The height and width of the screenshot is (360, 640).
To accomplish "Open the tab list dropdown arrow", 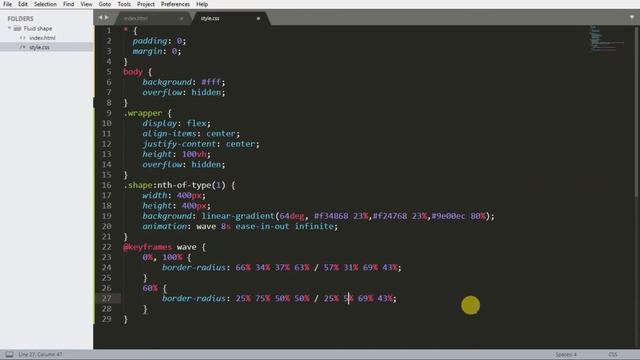I will click(x=632, y=18).
